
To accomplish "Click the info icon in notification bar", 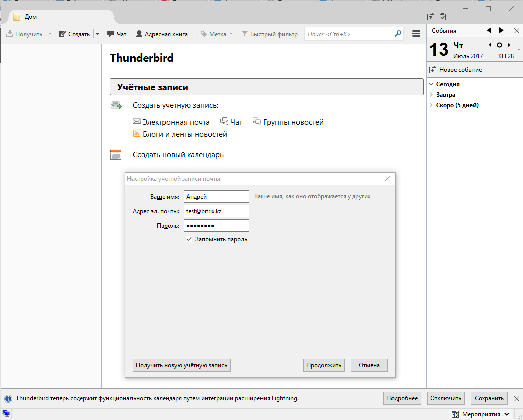I will click(8, 398).
